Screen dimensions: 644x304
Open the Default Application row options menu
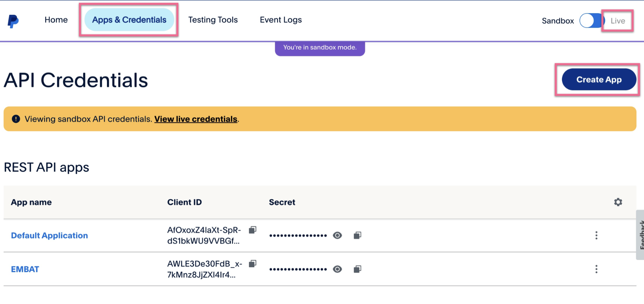pos(596,235)
